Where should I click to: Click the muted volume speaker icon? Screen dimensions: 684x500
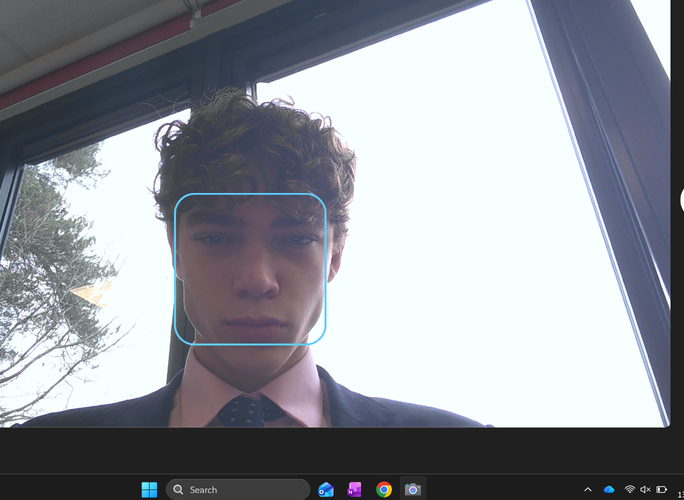point(645,490)
